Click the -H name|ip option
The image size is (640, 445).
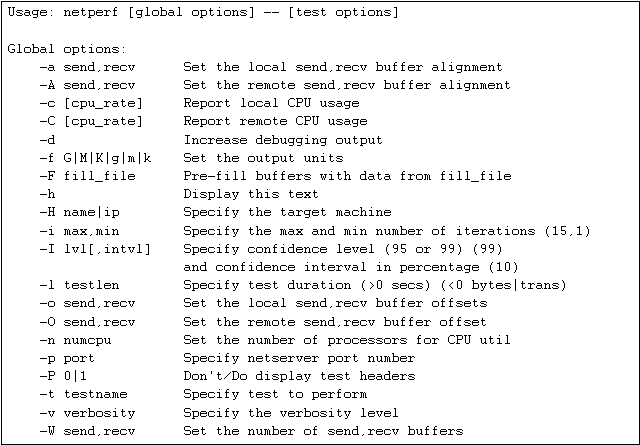(80, 212)
